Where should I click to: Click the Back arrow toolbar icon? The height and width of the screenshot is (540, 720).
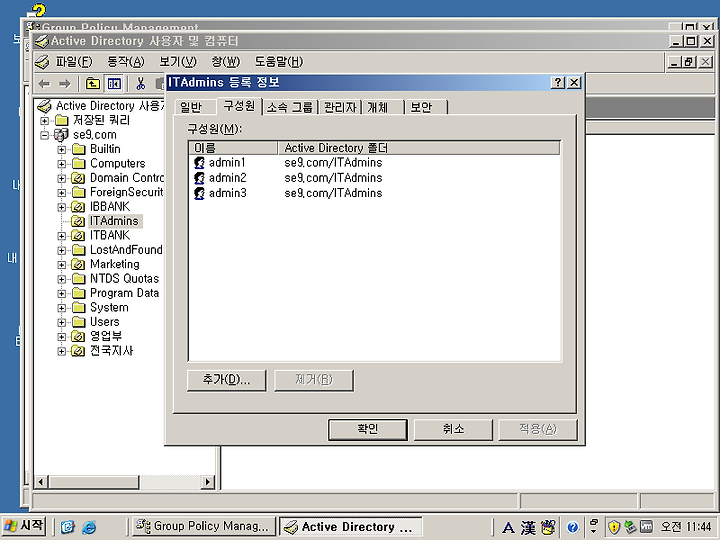pyautogui.click(x=45, y=84)
